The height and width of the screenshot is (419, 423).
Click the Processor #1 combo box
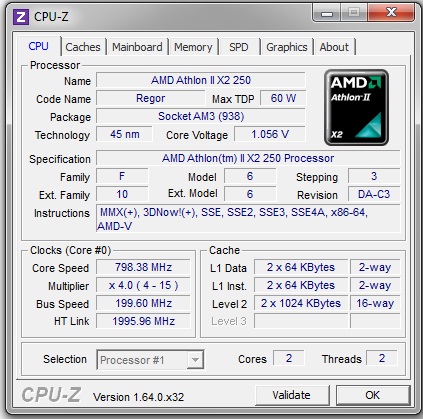[150, 360]
